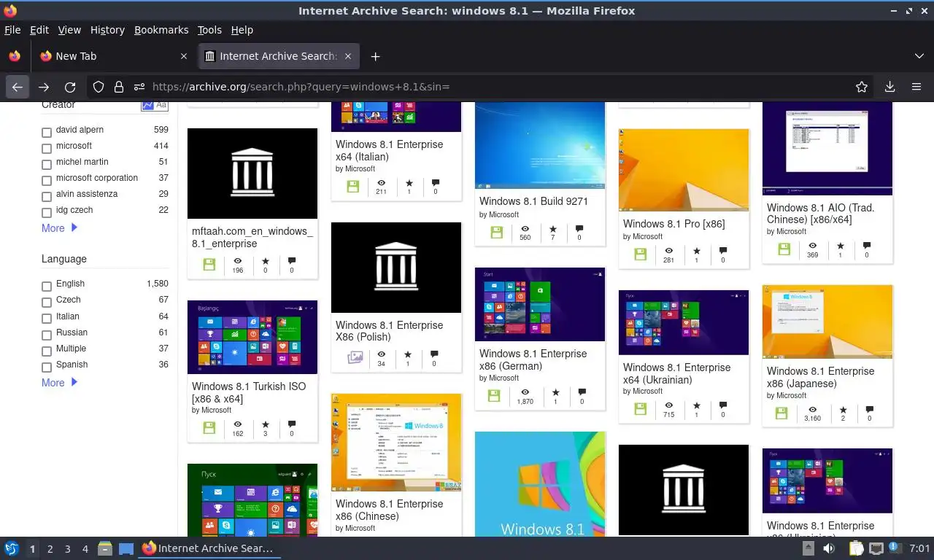Click the software icon on Enterprise x64 (Ukrainian)
This screenshot has height=560, width=934.
point(640,408)
